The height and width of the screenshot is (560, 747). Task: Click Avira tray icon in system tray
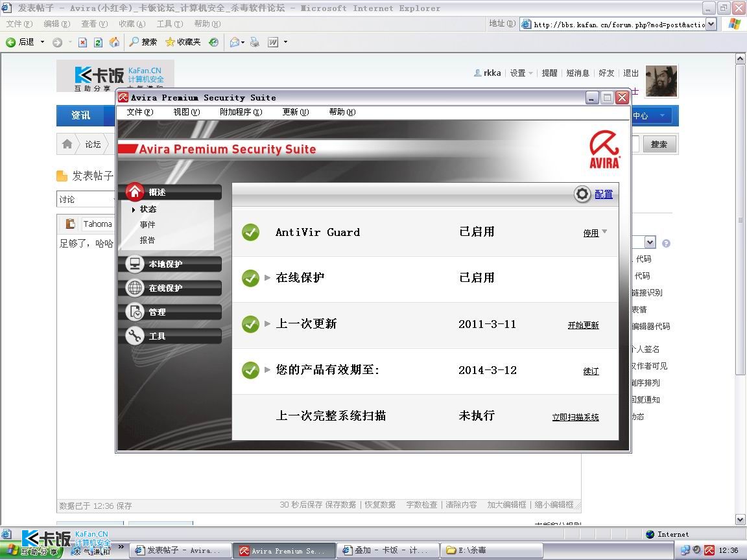pyautogui.click(x=709, y=550)
